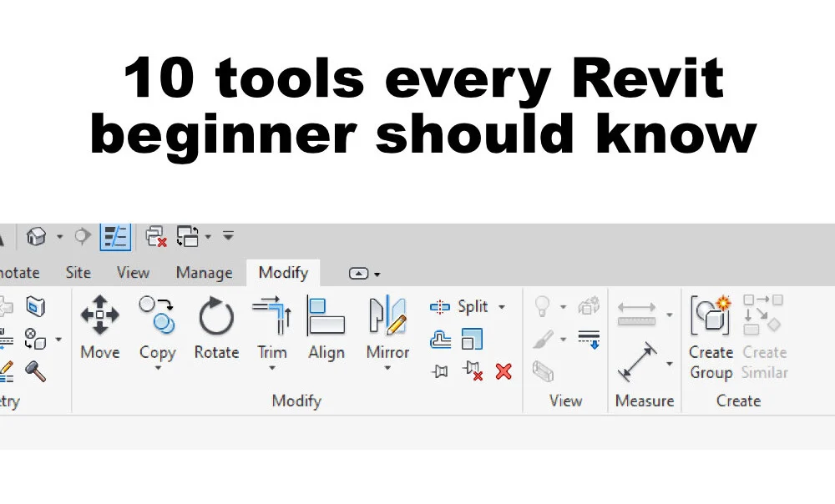Click the Modify panel title
Viewport: 835px width, 504px height.
[296, 401]
